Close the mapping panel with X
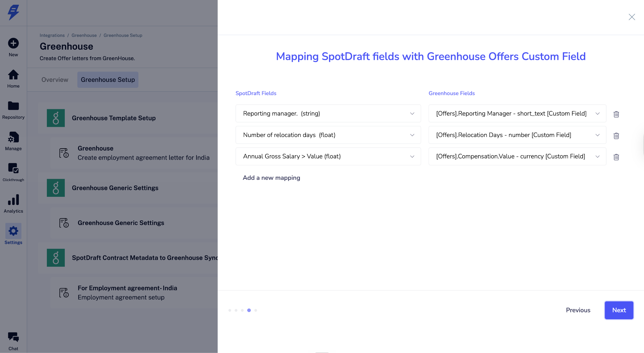644x353 pixels. pos(632,17)
